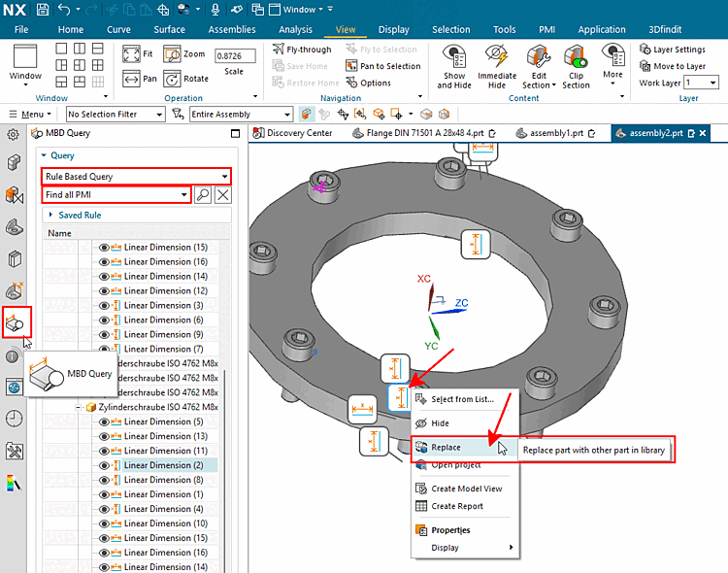Screen dimensions: 728x573
Task: Activate Fly-through navigation
Action: (302, 50)
